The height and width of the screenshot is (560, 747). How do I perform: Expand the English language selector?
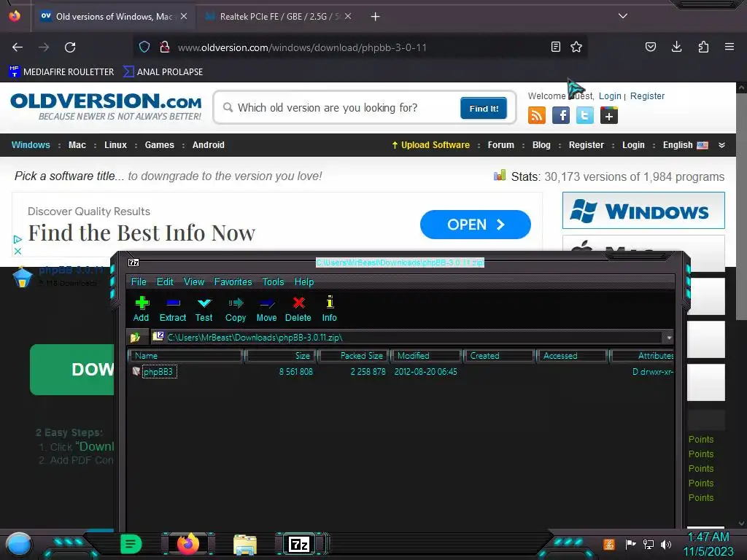coord(686,145)
